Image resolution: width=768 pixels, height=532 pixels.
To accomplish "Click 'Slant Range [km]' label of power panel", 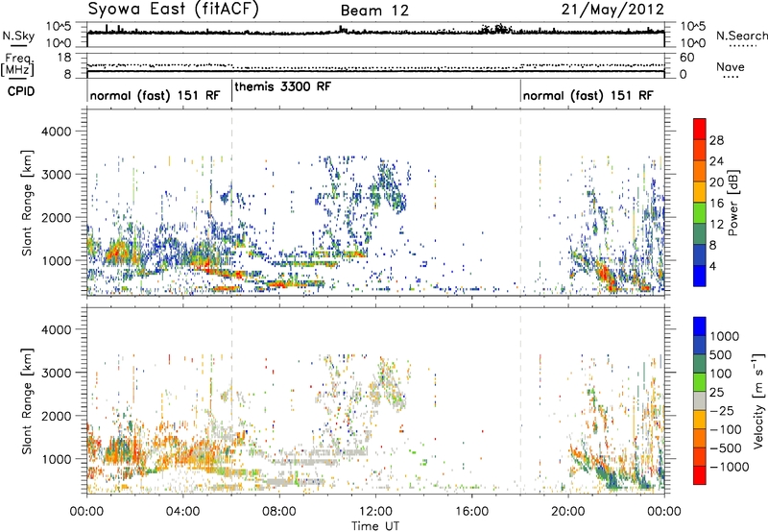I will [x=27, y=203].
